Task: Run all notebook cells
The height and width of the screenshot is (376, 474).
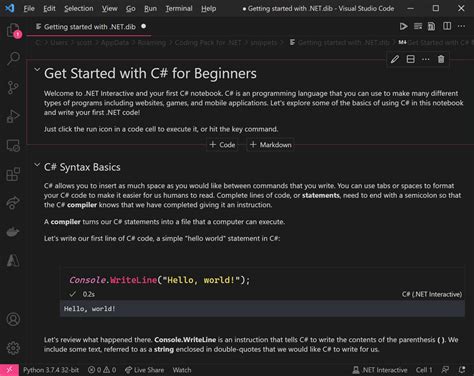Action: [x=403, y=26]
